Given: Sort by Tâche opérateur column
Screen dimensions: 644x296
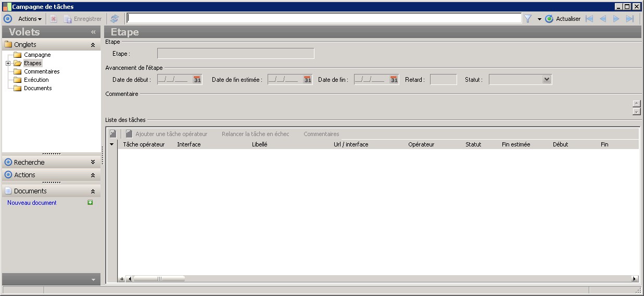Looking at the screenshot, I should (x=144, y=144).
